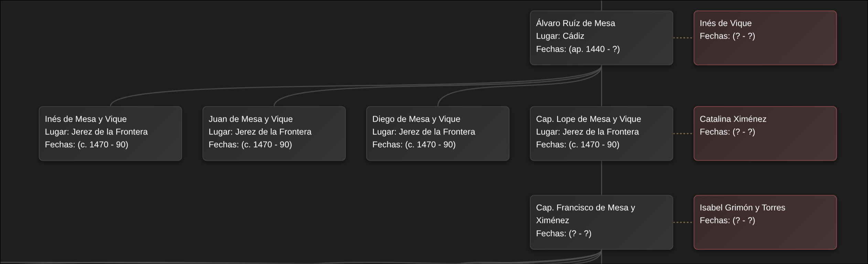Image resolution: width=868 pixels, height=264 pixels.
Task: Click the 'Fechas: (ap. 1440 - ?)' text
Action: [x=578, y=49]
